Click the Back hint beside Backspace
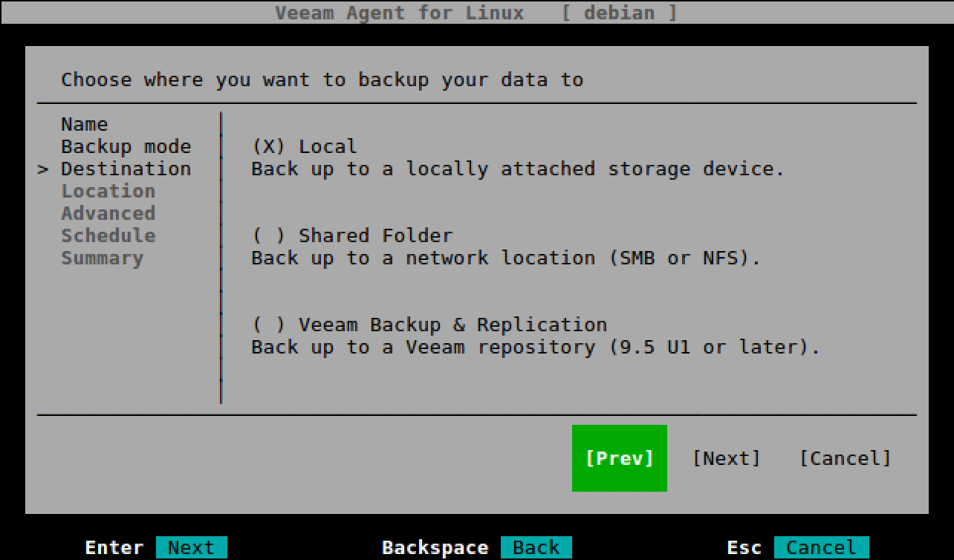Viewport: 954px width, 560px height. pyautogui.click(x=536, y=548)
